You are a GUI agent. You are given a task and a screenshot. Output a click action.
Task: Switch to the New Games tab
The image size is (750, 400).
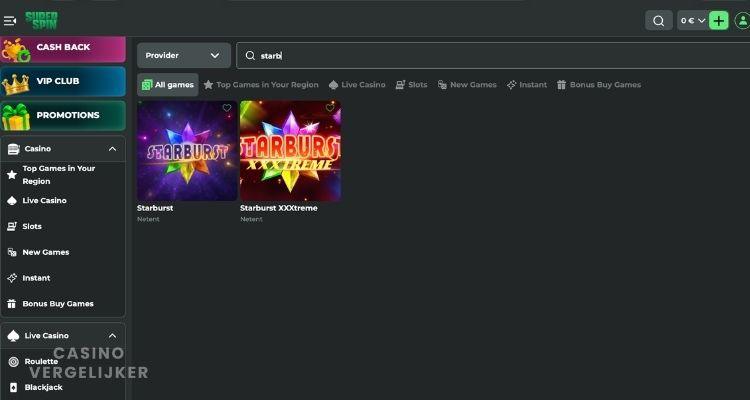(x=467, y=85)
